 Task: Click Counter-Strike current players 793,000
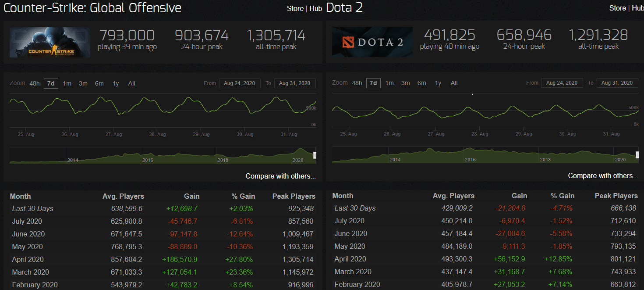[127, 36]
